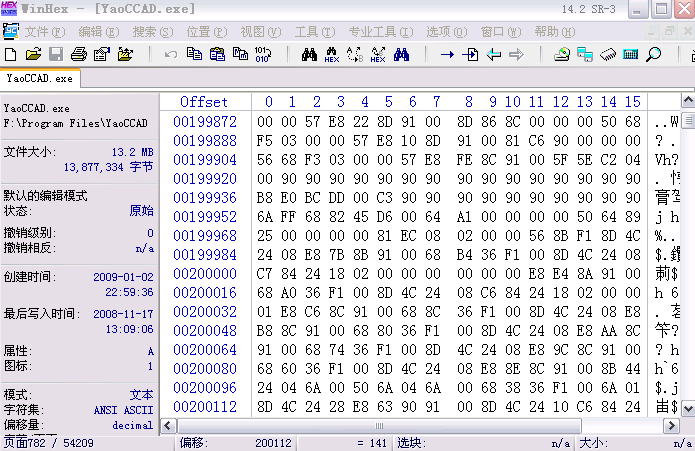Open the 选项(O) menu
Screen dimensions: 695x451
447,32
